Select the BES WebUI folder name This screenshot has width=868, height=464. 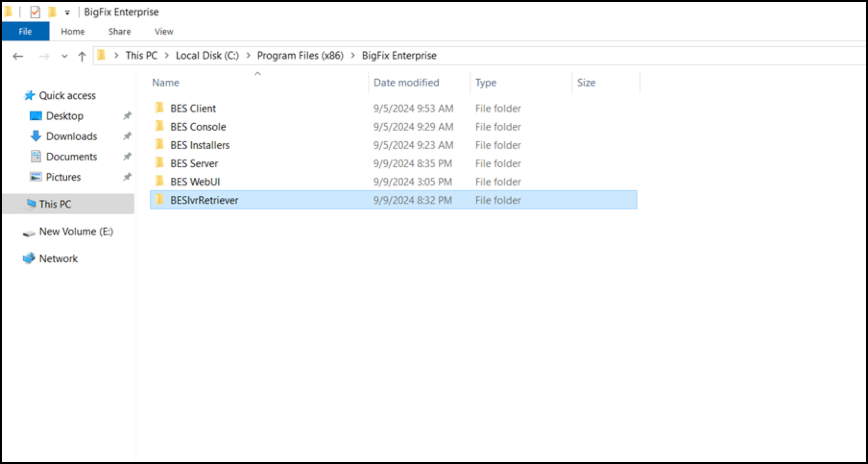click(x=195, y=182)
